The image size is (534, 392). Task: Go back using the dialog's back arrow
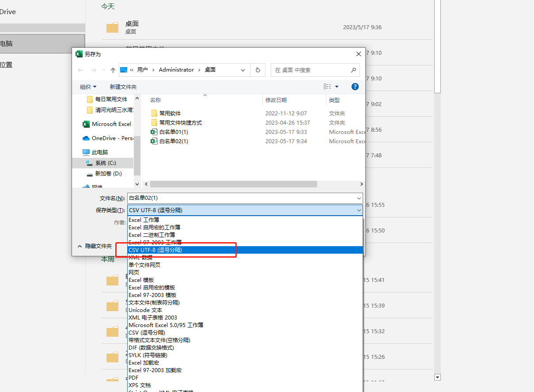[80, 70]
